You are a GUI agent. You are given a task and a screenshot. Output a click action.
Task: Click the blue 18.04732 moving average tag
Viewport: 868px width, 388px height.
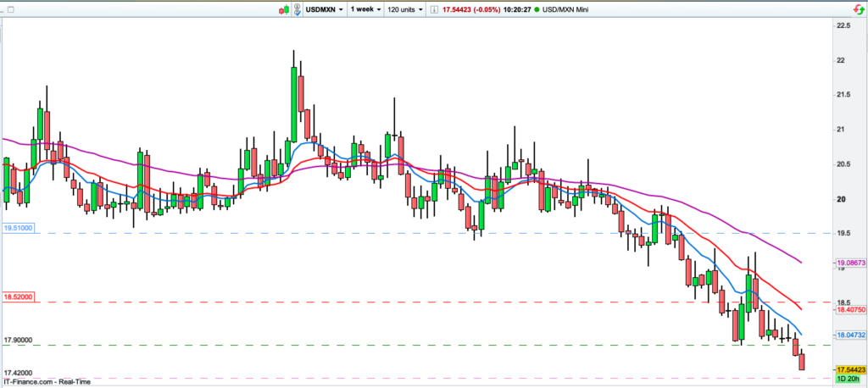pos(850,336)
